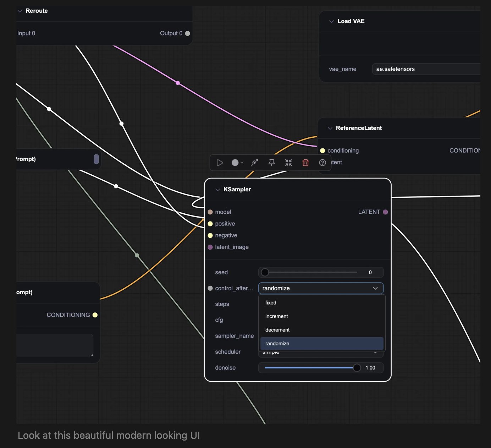Viewport: 491px width, 448px height.
Task: Click the latent_image input socket
Action: click(x=210, y=247)
